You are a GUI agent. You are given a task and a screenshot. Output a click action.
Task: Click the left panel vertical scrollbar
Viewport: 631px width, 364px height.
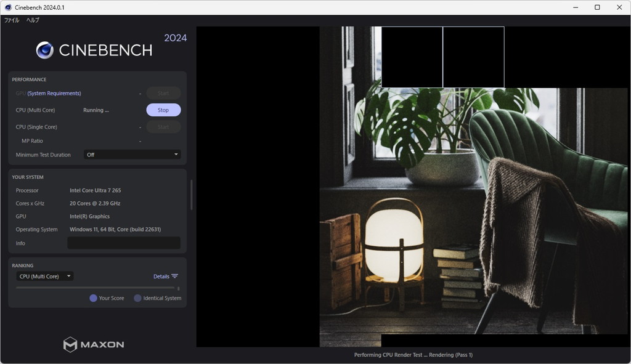(x=192, y=195)
